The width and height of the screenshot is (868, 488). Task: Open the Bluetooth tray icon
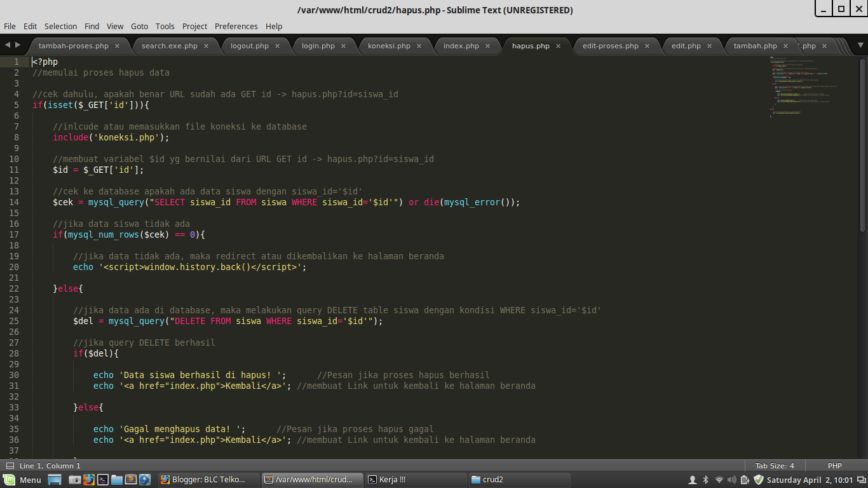tap(705, 480)
